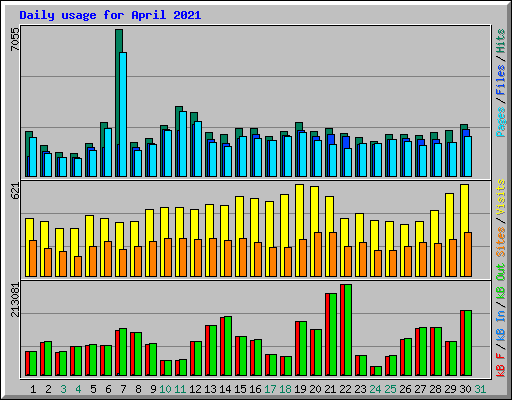Click the green weekend day 24 label
The width and height of the screenshot is (512, 400).
[375, 389]
